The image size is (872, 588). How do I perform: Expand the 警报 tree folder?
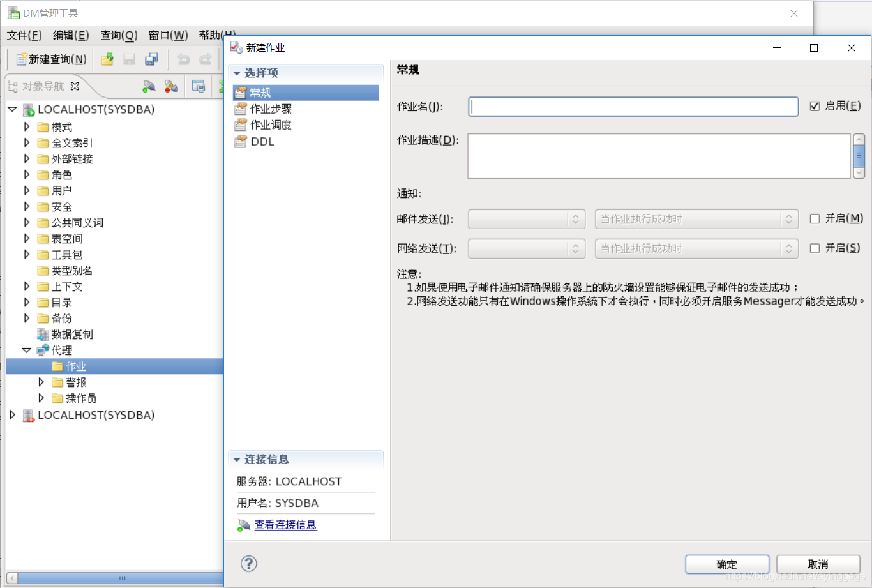click(41, 382)
